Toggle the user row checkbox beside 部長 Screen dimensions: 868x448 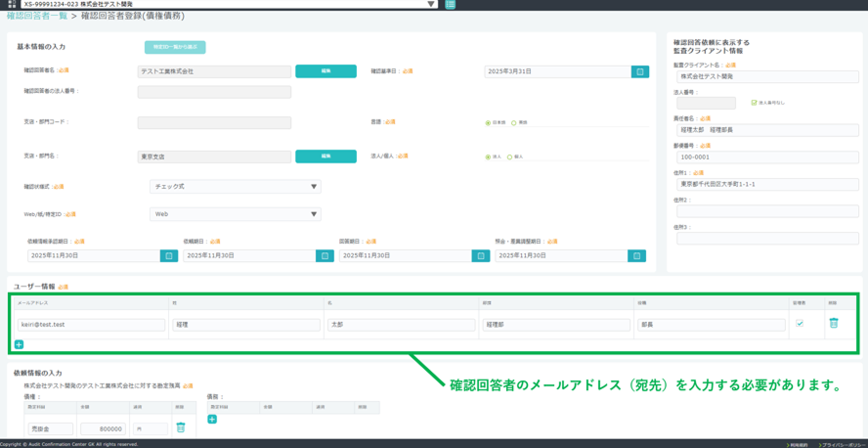800,324
